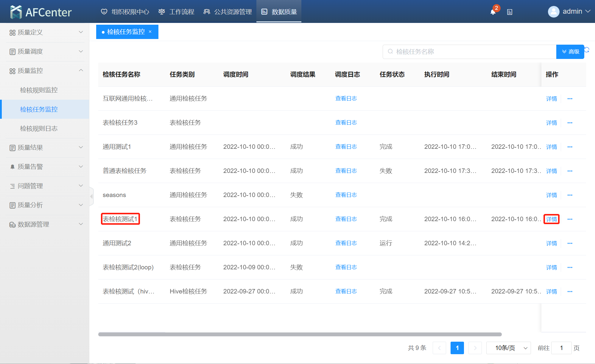Close the 检核任务监控 tab
Viewport: 595px width, 364px height.
[150, 32]
